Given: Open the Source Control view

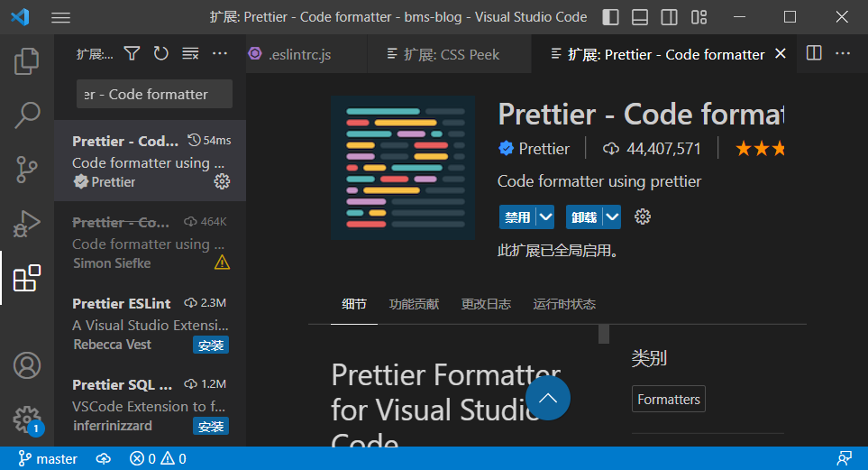Looking at the screenshot, I should pos(27,169).
